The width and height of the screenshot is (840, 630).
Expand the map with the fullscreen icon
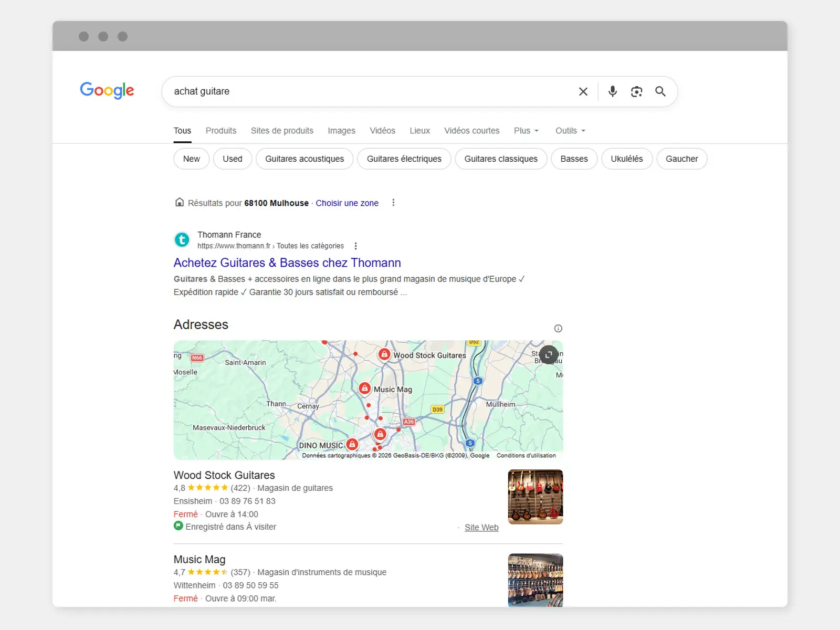pyautogui.click(x=549, y=354)
